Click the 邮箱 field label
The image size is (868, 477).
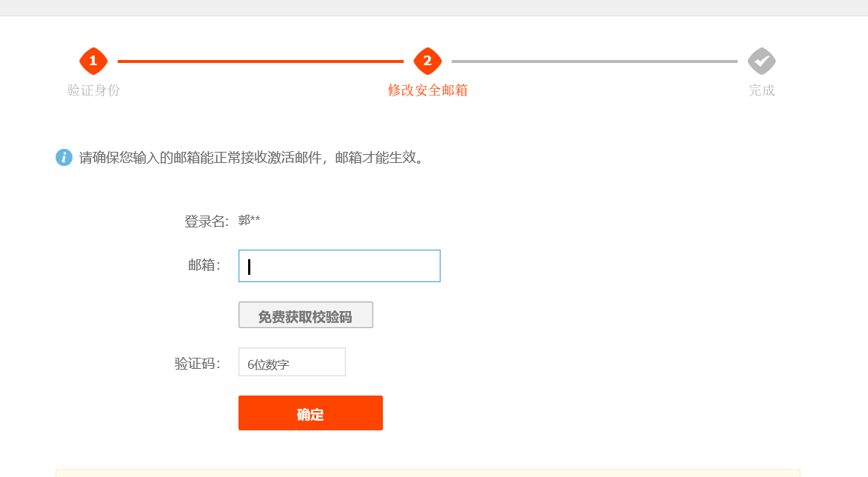tap(204, 265)
